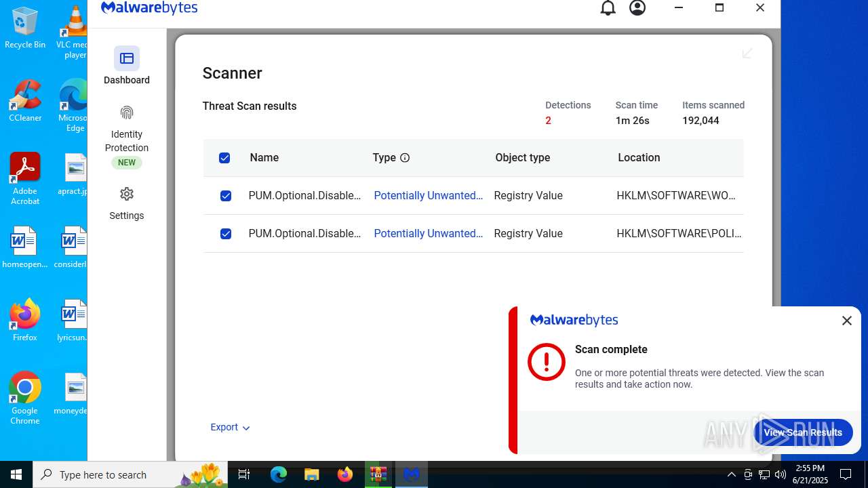Open CCleaner desktop shortcut
This screenshot has height=488, width=868.
pos(25,101)
